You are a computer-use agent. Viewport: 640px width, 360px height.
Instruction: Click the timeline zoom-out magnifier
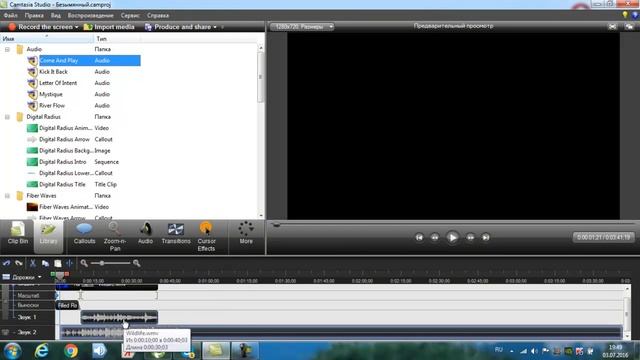point(84,263)
